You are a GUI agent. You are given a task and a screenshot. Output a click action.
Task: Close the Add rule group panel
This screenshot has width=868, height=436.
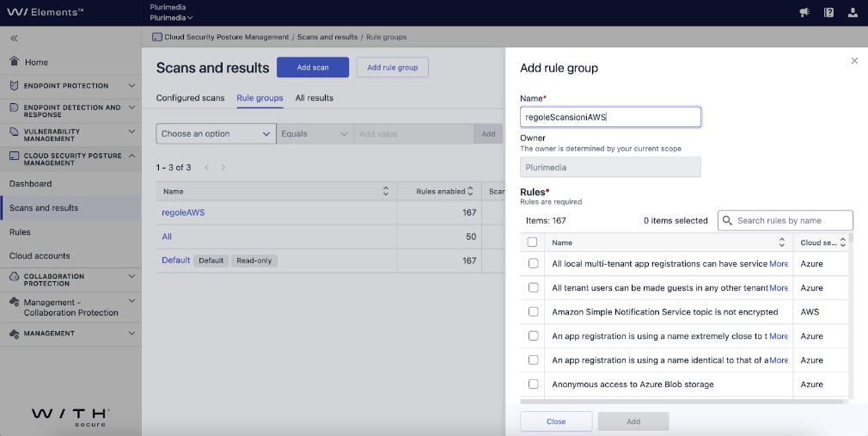854,61
